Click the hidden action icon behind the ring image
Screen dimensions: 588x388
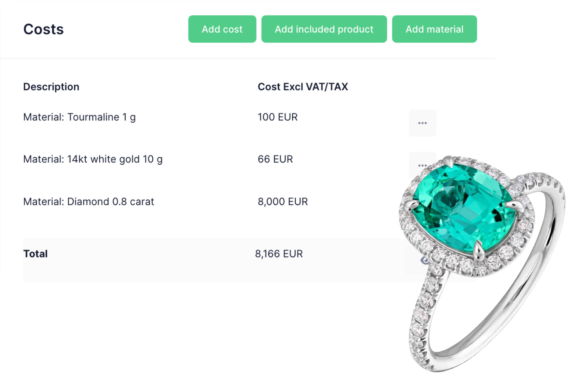[x=422, y=207]
